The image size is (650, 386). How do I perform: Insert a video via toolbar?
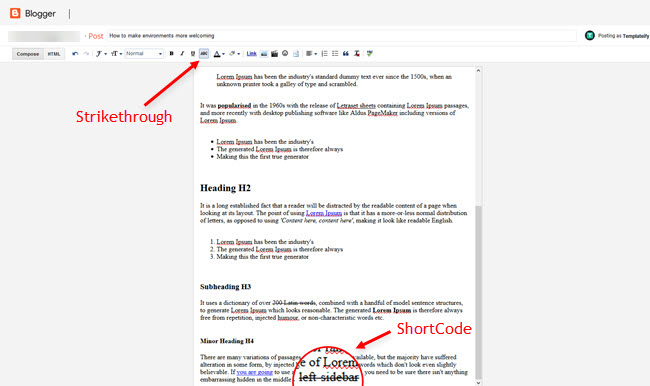pos(274,53)
